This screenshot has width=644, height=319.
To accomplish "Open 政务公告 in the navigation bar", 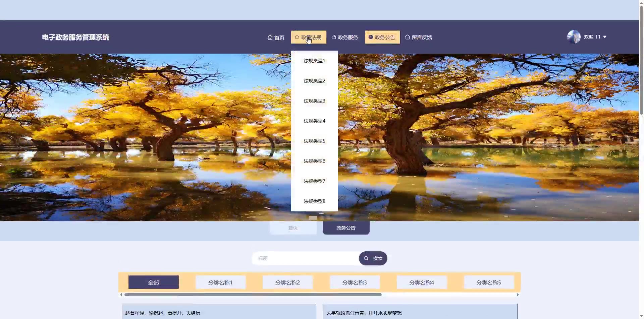I will (382, 37).
